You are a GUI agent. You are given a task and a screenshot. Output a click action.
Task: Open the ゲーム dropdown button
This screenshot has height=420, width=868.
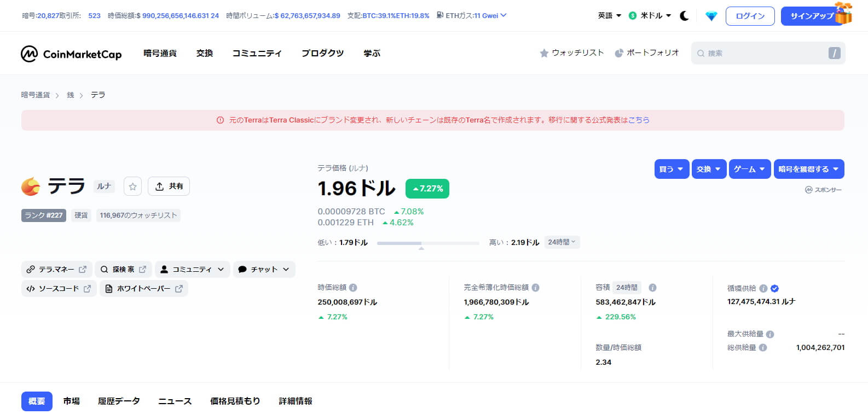pyautogui.click(x=750, y=169)
